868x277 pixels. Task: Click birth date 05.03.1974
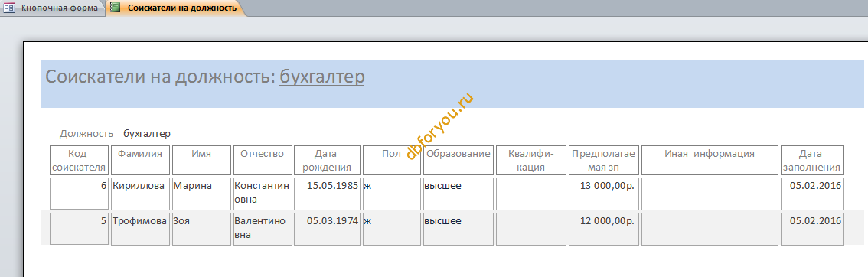pyautogui.click(x=327, y=229)
